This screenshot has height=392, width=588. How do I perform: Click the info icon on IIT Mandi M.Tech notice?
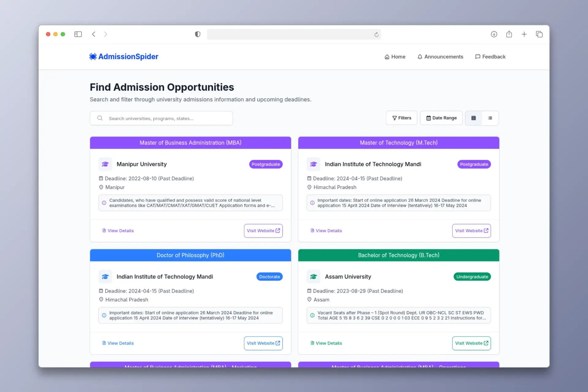312,203
